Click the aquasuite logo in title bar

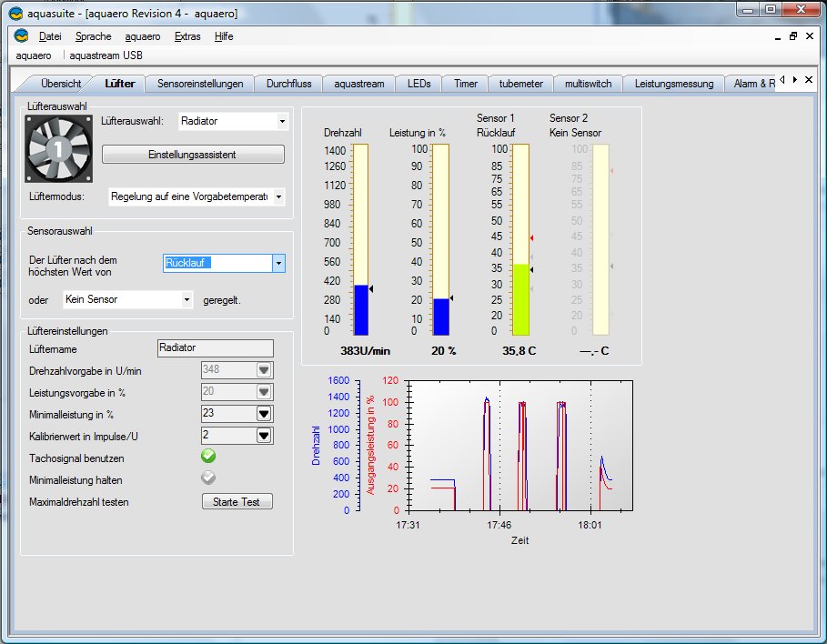pos(15,14)
